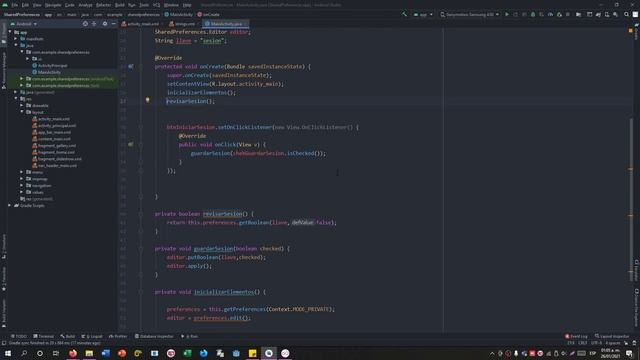
Task: Open the Terminal tool window
Action: pyautogui.click(x=44, y=336)
